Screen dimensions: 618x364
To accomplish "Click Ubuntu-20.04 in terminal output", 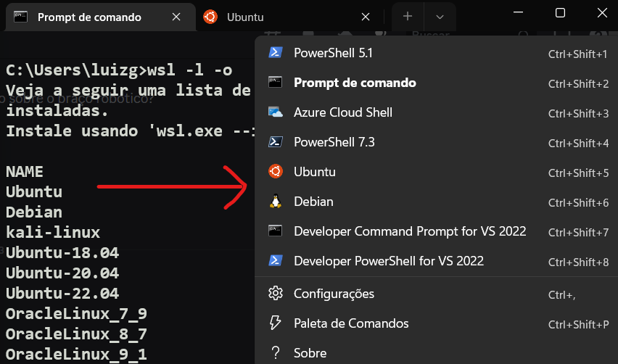I will (62, 273).
